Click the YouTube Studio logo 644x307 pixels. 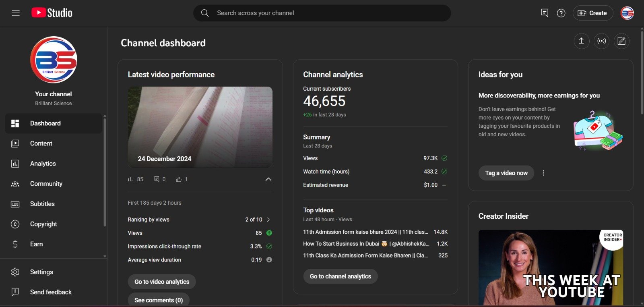pyautogui.click(x=52, y=13)
